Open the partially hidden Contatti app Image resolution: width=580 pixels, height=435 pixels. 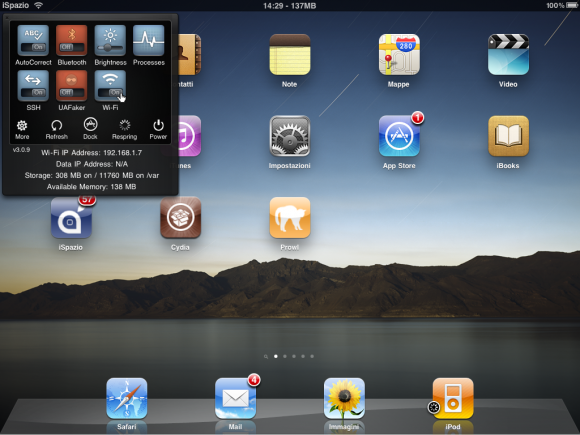(190, 54)
